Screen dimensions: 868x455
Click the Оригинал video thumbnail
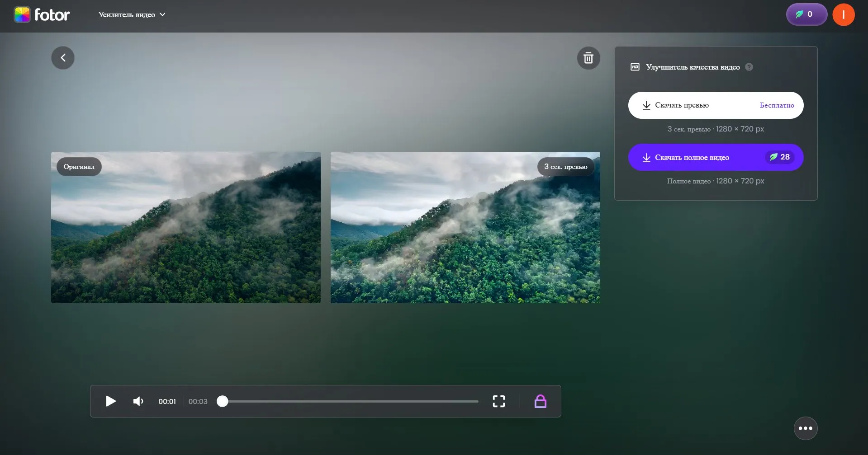pos(185,227)
